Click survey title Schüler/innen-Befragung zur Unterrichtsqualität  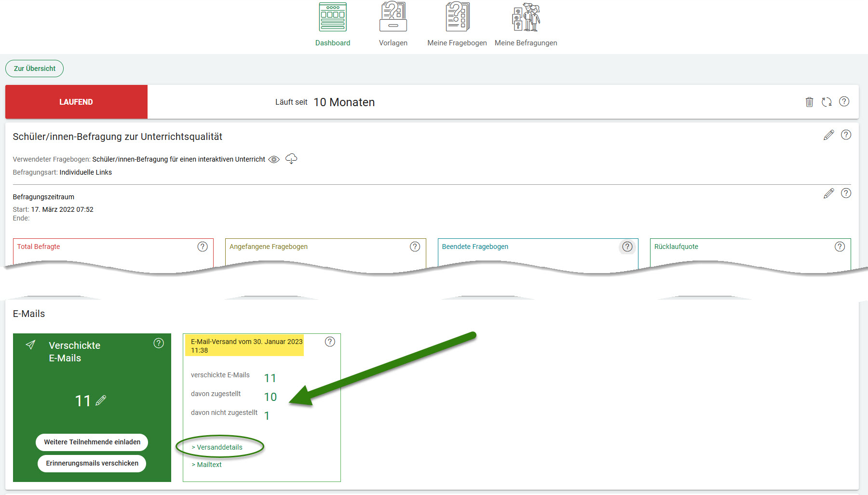(118, 137)
